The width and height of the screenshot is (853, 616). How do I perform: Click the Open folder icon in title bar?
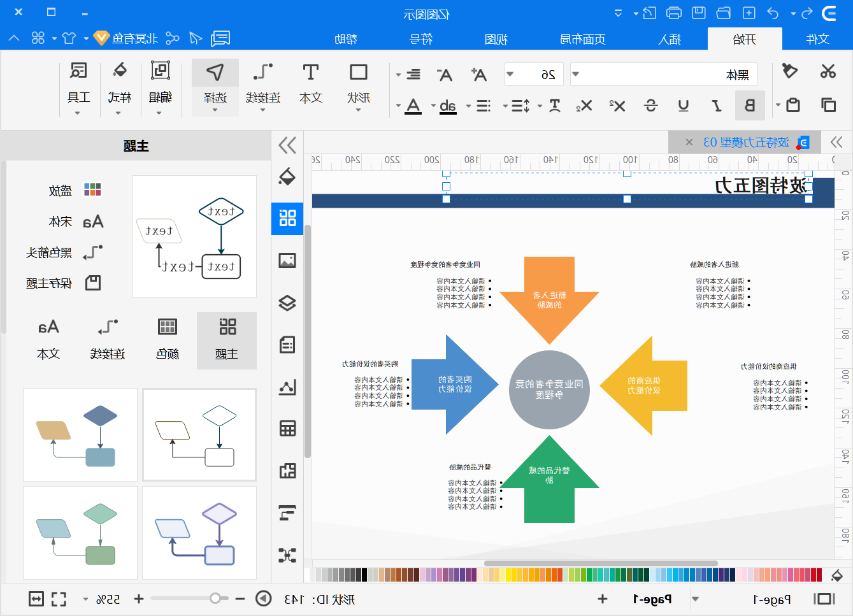[724, 13]
